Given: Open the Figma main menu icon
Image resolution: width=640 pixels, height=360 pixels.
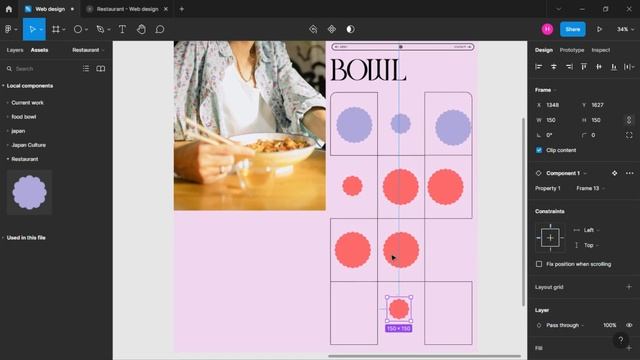Looking at the screenshot, I should click(x=8, y=29).
